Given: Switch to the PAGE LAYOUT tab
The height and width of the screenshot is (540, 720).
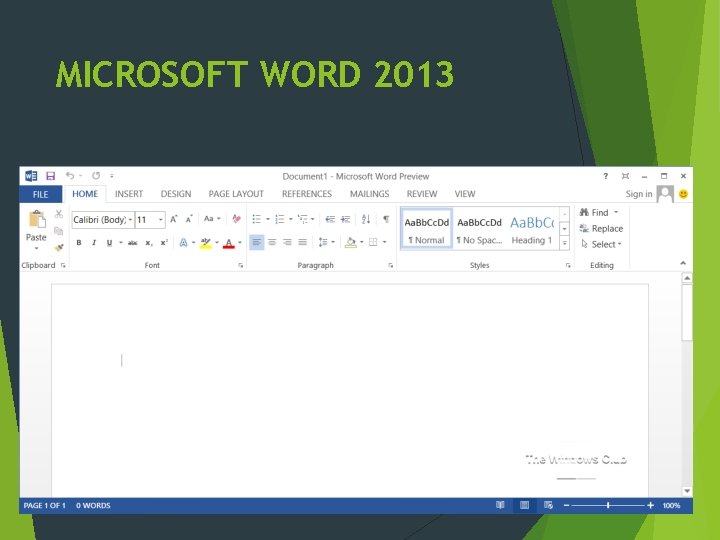Looking at the screenshot, I should [x=236, y=194].
